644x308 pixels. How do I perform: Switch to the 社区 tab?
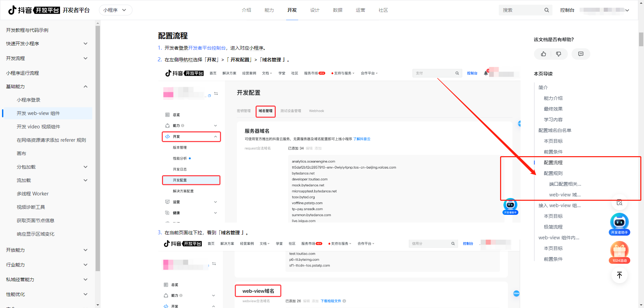(383, 10)
